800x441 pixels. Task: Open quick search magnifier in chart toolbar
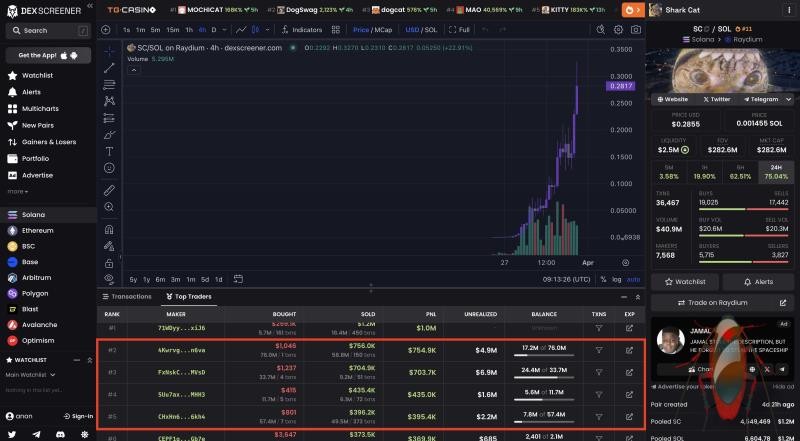[x=601, y=30]
